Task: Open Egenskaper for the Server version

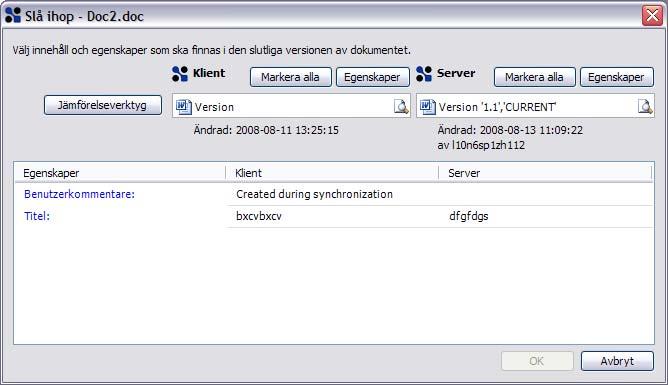Action: tap(616, 77)
